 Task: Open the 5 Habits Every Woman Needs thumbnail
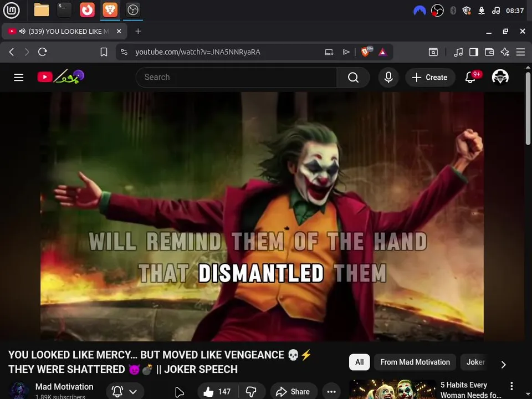pos(392,390)
